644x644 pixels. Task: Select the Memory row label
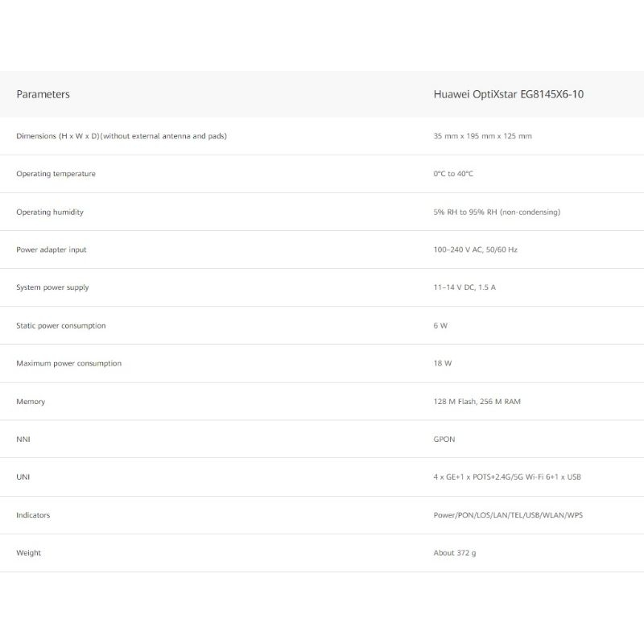tap(31, 402)
